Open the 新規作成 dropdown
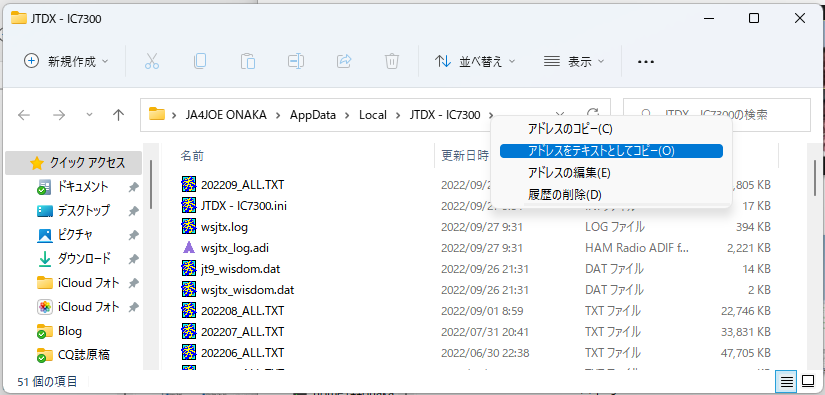Screen dimensions: 825x395 coord(66,62)
